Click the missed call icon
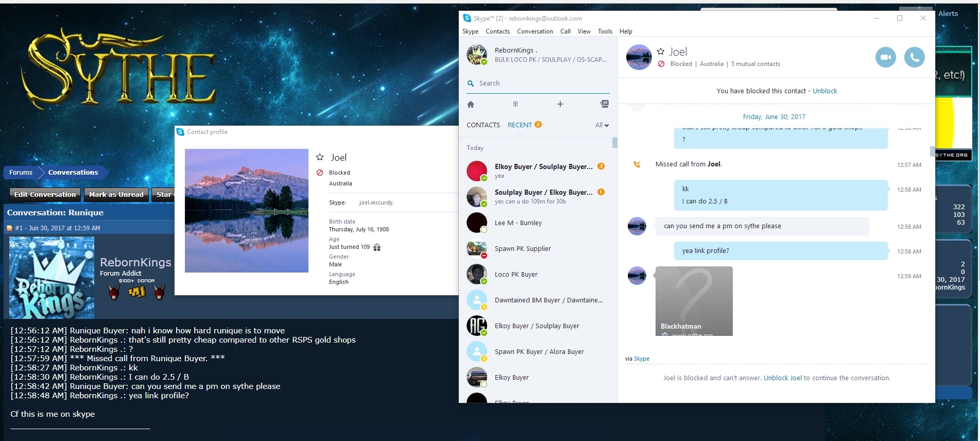The width and height of the screenshot is (980, 441). pyautogui.click(x=637, y=164)
